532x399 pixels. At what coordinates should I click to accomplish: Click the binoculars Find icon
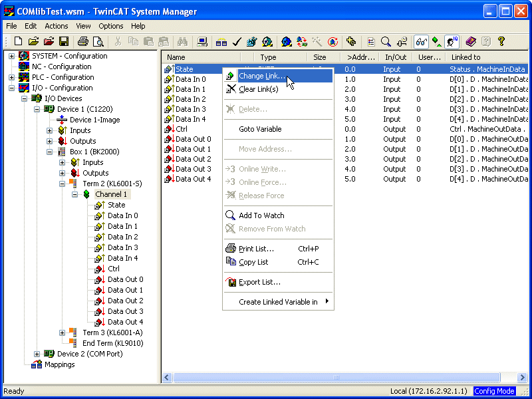(182, 42)
